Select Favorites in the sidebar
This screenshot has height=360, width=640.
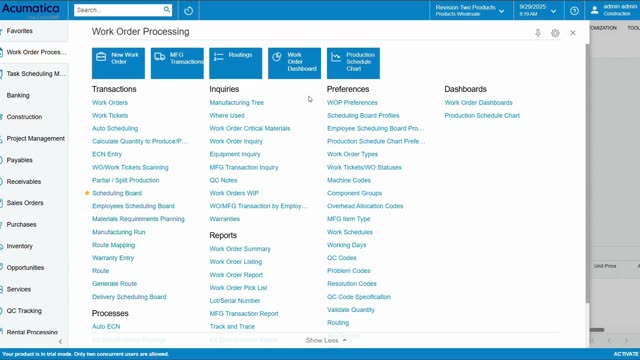pyautogui.click(x=20, y=31)
